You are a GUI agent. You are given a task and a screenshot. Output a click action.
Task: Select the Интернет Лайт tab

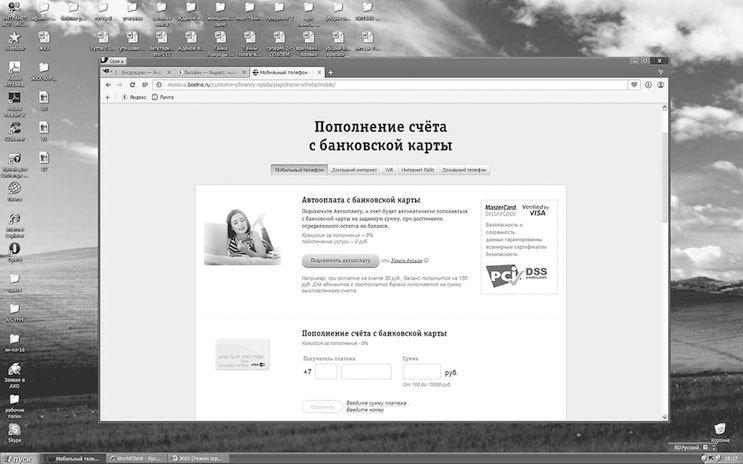click(x=418, y=170)
